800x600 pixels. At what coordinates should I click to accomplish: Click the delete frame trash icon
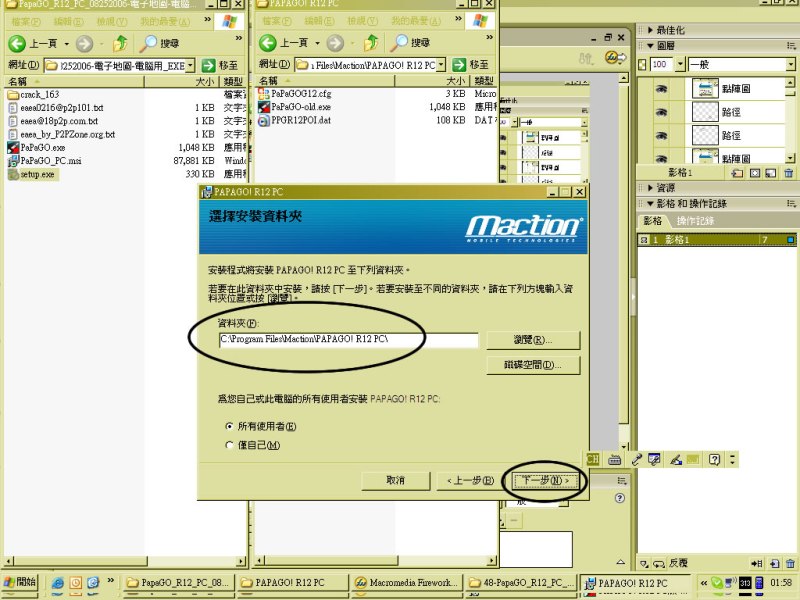(x=790, y=564)
